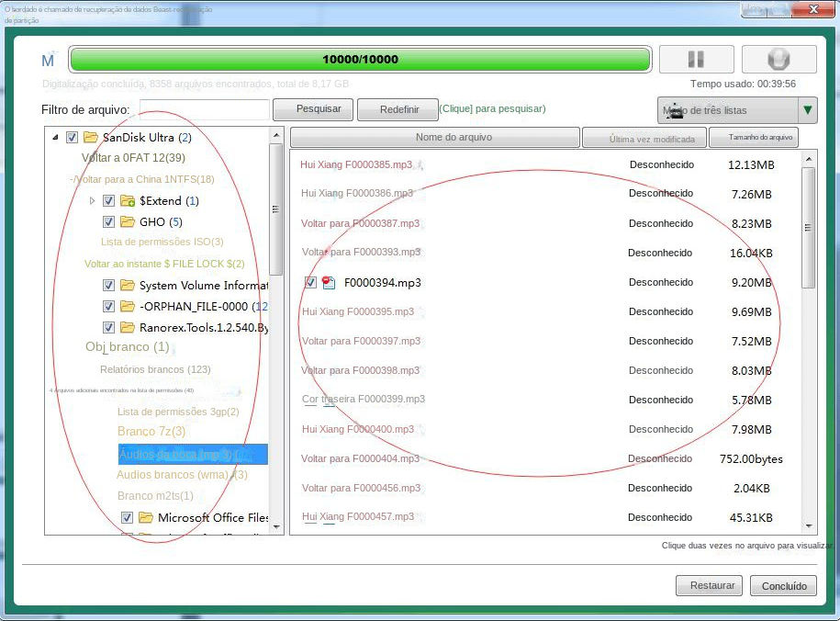Stop recovery using the stop-hand icon
This screenshot has height=621, width=840.
pyautogui.click(x=778, y=58)
